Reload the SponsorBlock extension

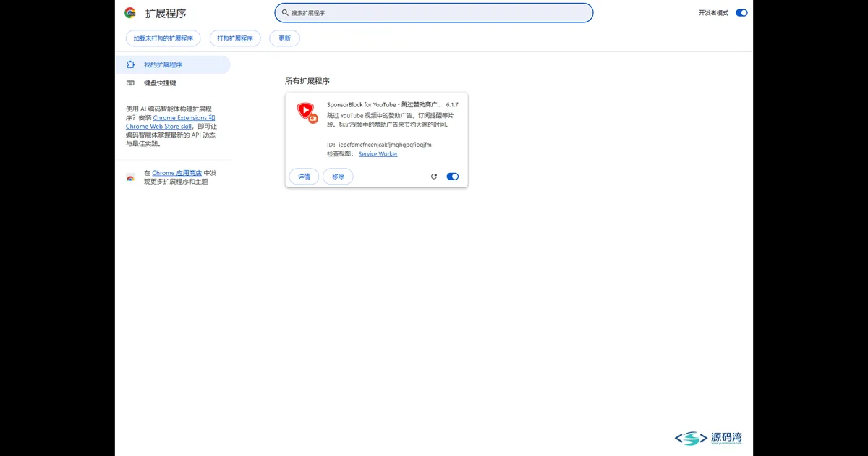[434, 177]
